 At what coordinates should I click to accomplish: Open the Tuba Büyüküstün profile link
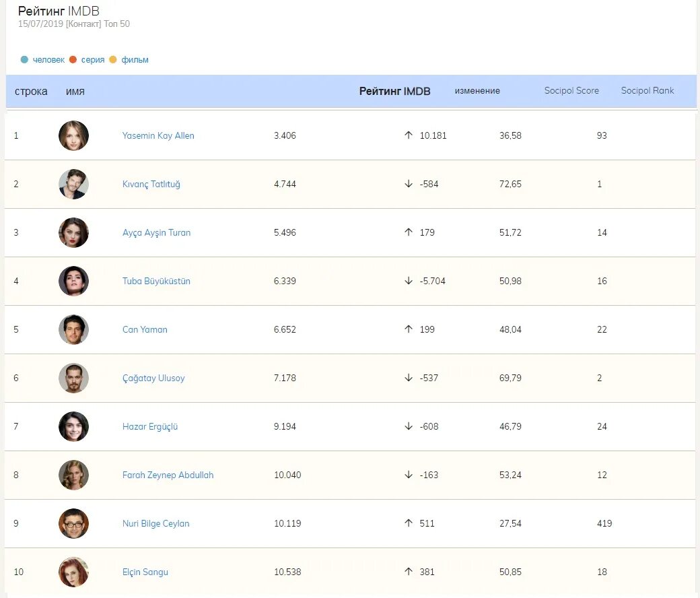(x=156, y=281)
